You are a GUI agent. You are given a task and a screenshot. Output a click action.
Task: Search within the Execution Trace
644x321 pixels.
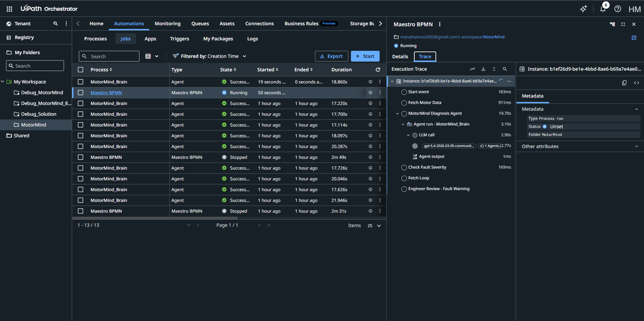[x=505, y=69]
